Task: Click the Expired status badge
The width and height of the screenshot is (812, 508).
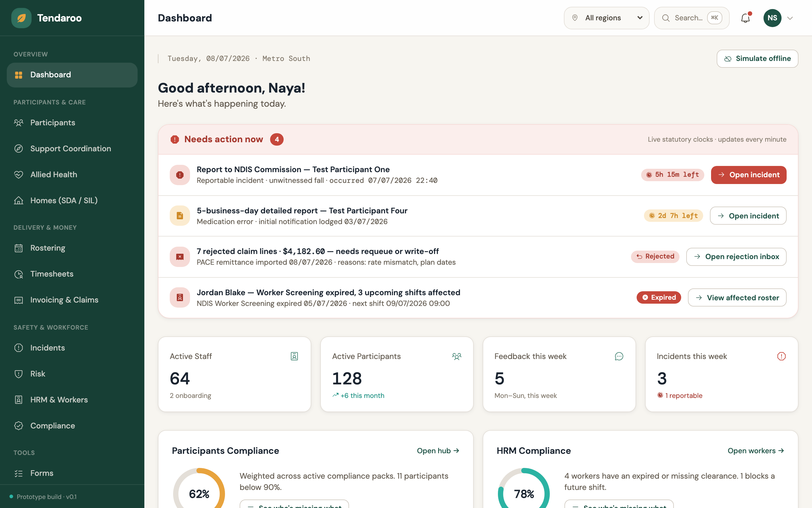Action: 659,298
